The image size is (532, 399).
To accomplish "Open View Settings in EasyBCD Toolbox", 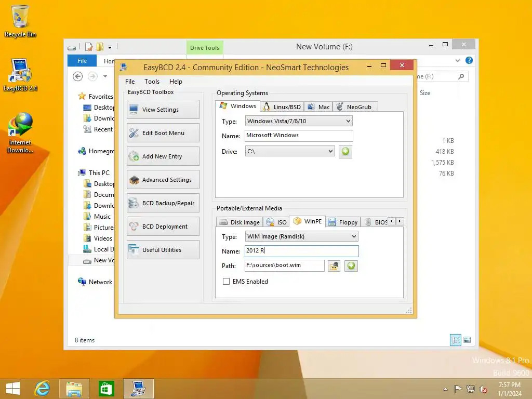I will (163, 110).
